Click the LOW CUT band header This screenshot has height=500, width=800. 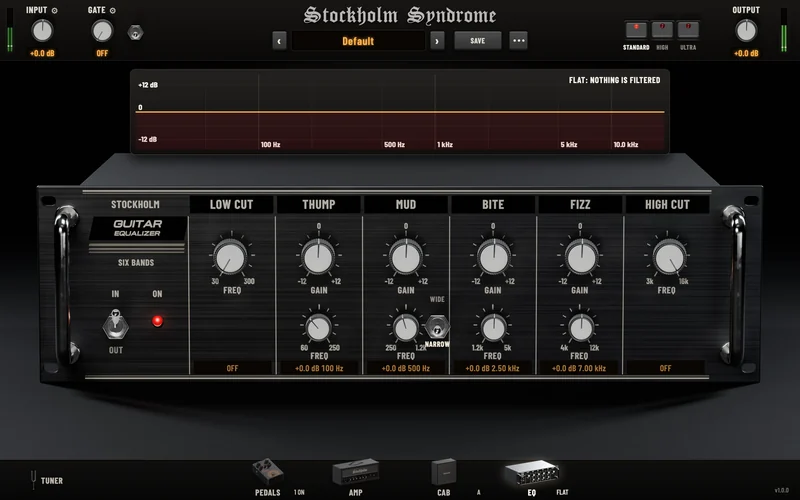[x=231, y=205]
